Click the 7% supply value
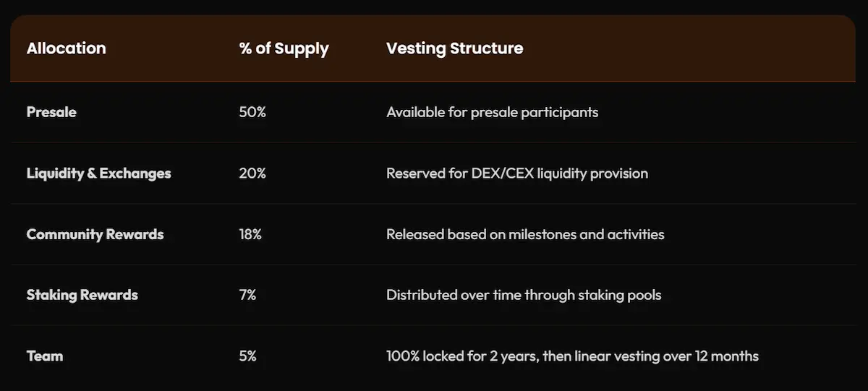The height and width of the screenshot is (391, 868). pos(247,295)
